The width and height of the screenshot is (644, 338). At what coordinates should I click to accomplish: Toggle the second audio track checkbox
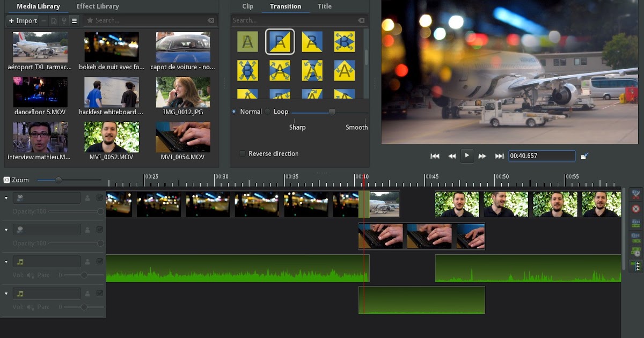coord(99,293)
